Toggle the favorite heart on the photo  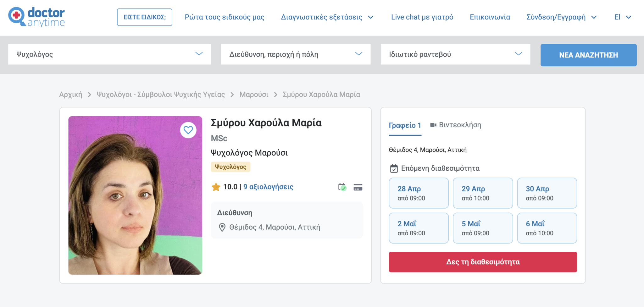188,130
